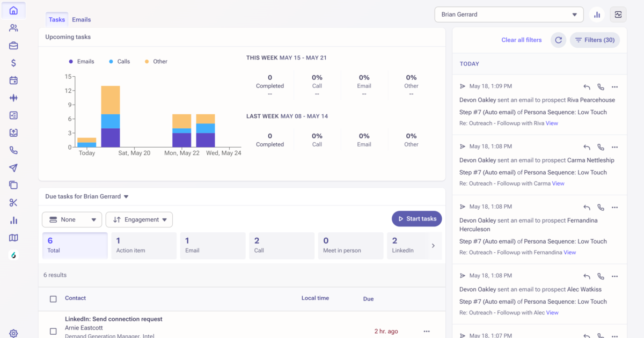Check the box next to Arnie Eastcott's task

tap(53, 331)
